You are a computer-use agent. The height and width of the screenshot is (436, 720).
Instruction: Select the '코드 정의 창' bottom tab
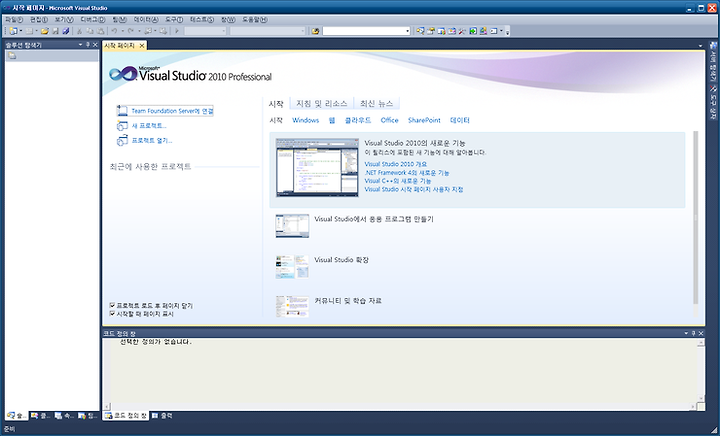pos(125,415)
